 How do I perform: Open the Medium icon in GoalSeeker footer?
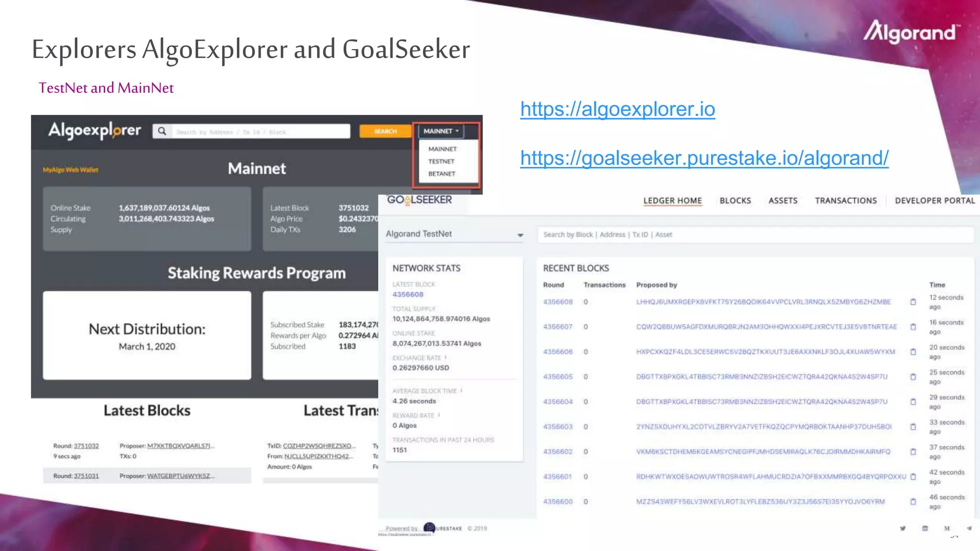[x=947, y=529]
